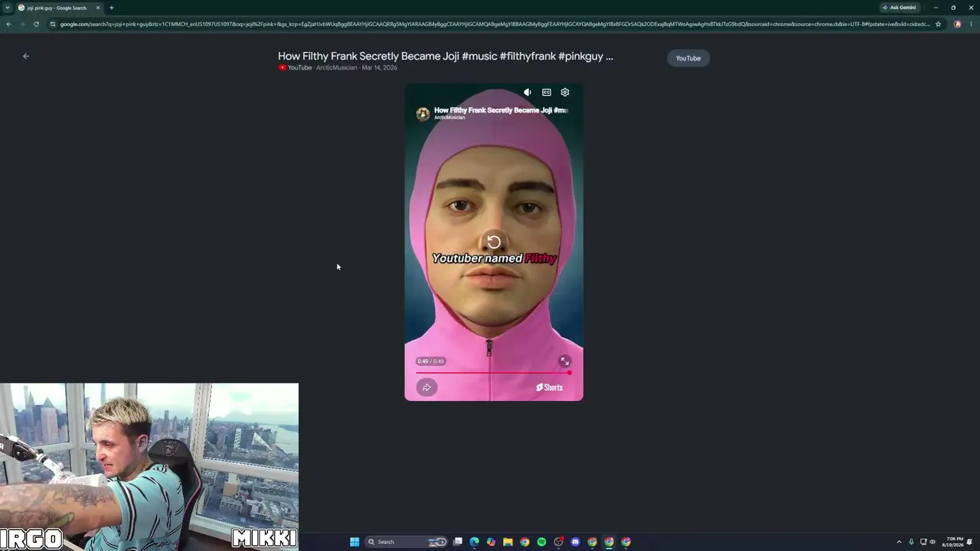View site information icon in address bar
Viewport: 980px width, 551px height.
(x=52, y=24)
